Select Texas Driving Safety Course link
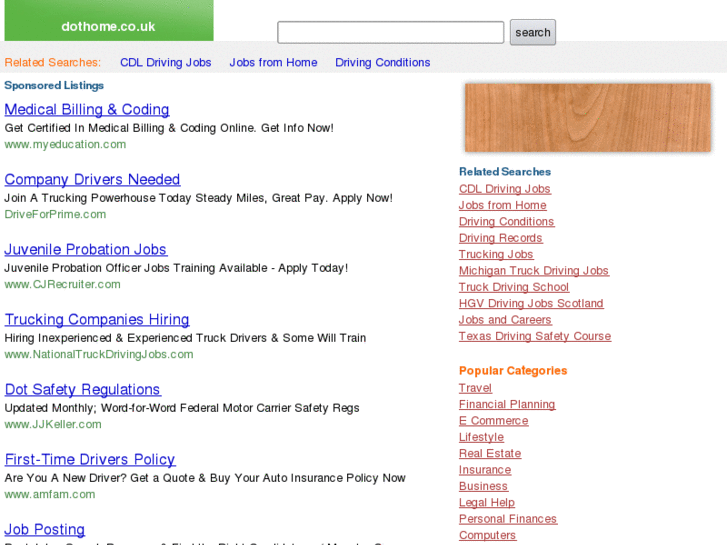Image resolution: width=727 pixels, height=545 pixels. tap(535, 336)
